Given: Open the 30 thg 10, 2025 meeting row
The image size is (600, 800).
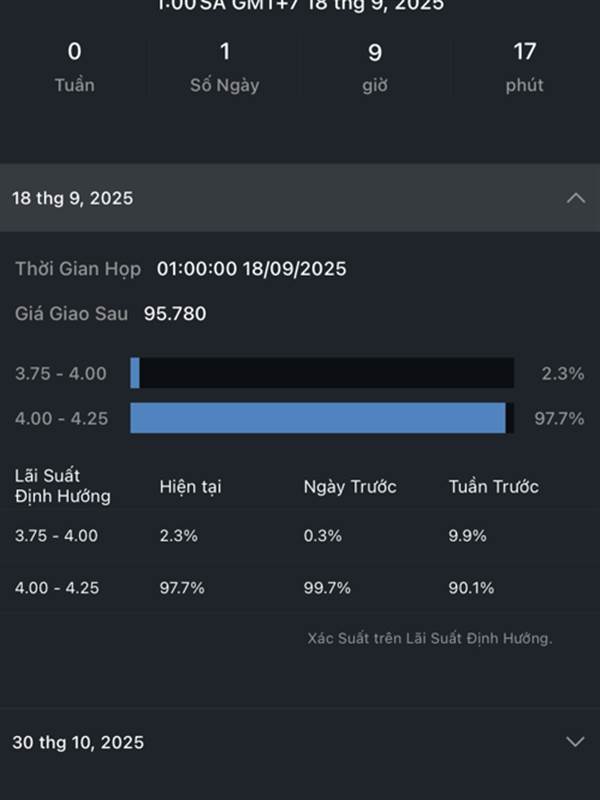Looking at the screenshot, I should 300,742.
